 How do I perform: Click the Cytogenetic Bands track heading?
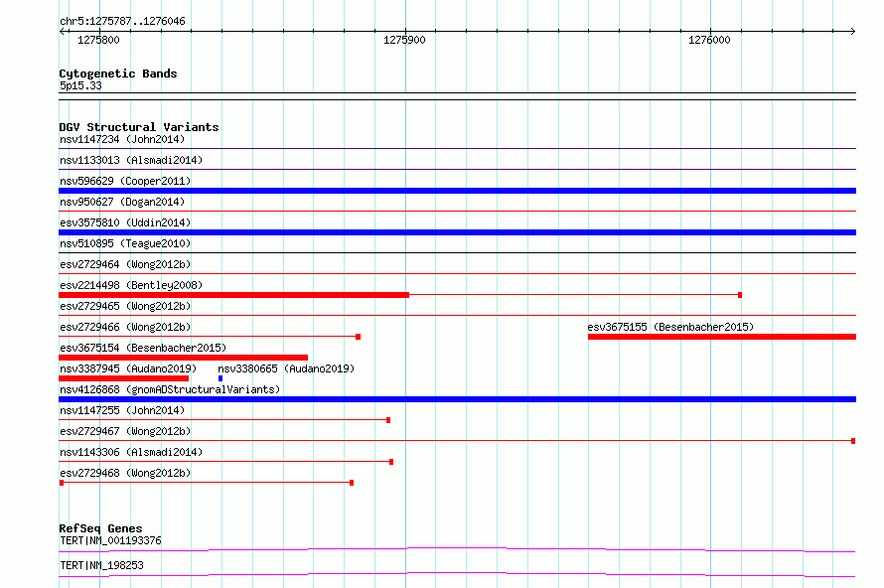pos(118,73)
